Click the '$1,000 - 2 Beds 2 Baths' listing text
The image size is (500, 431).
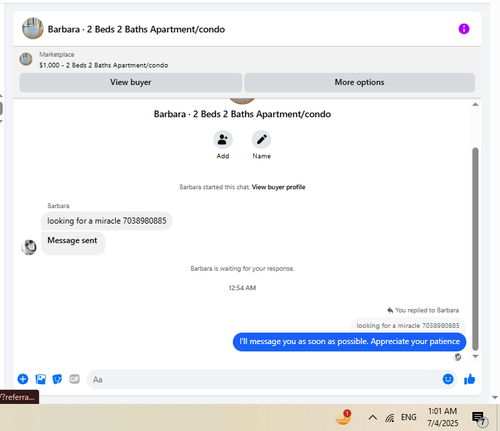104,65
